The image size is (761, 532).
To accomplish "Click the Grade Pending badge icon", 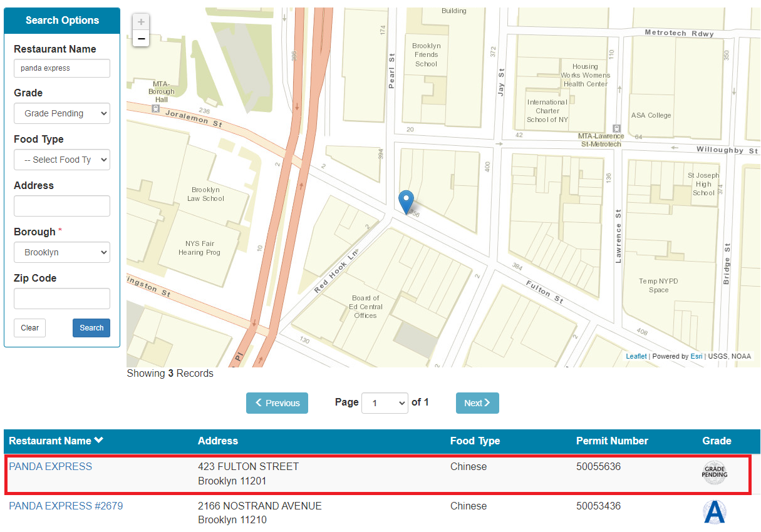I will coord(715,473).
